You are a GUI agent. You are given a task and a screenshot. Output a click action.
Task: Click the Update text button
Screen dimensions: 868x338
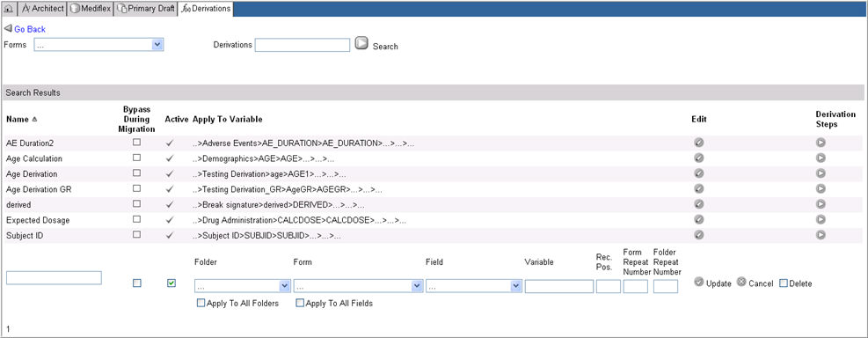pyautogui.click(x=718, y=283)
